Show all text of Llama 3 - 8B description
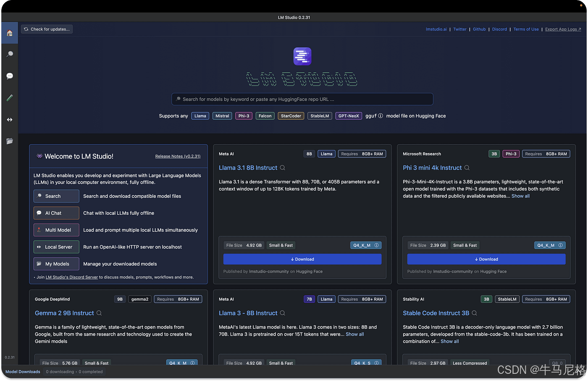 tap(355, 334)
